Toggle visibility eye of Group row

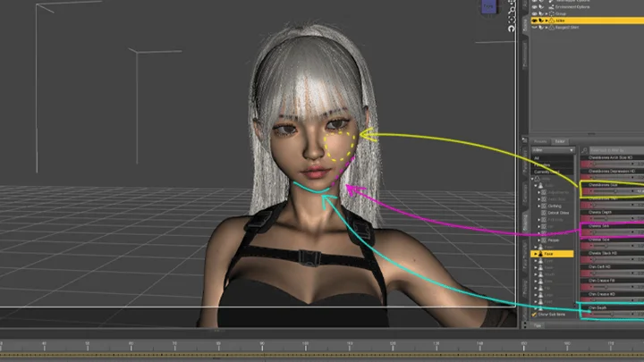point(534,13)
